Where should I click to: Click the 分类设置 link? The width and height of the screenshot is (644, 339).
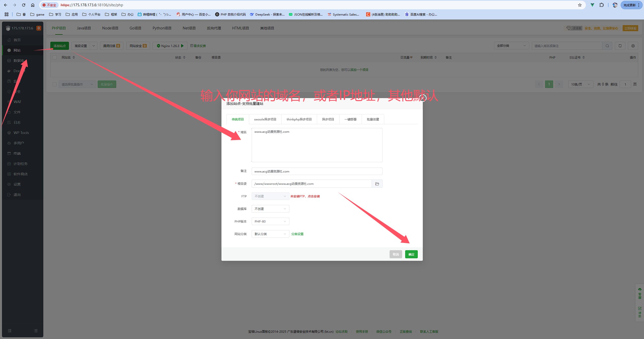(297, 234)
